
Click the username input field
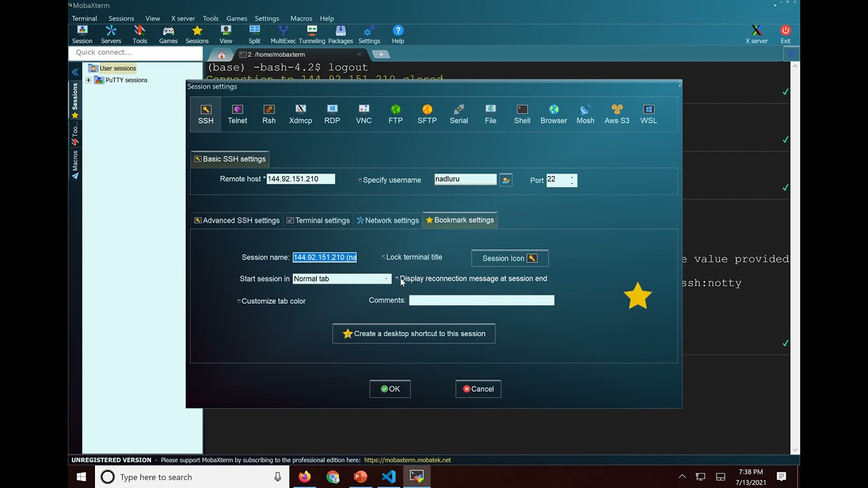coord(465,179)
